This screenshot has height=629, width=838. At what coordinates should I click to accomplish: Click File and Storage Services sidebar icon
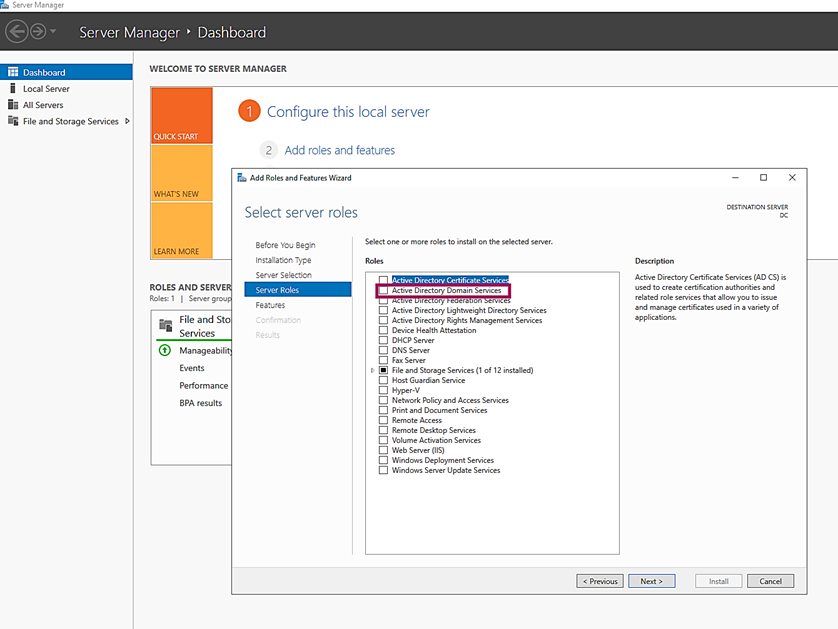click(x=13, y=121)
